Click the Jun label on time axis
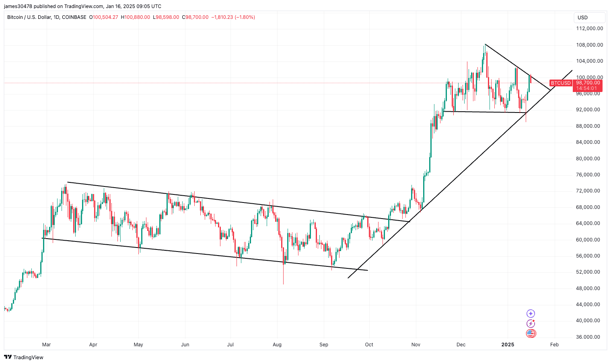The width and height of the screenshot is (611, 364). (x=185, y=345)
